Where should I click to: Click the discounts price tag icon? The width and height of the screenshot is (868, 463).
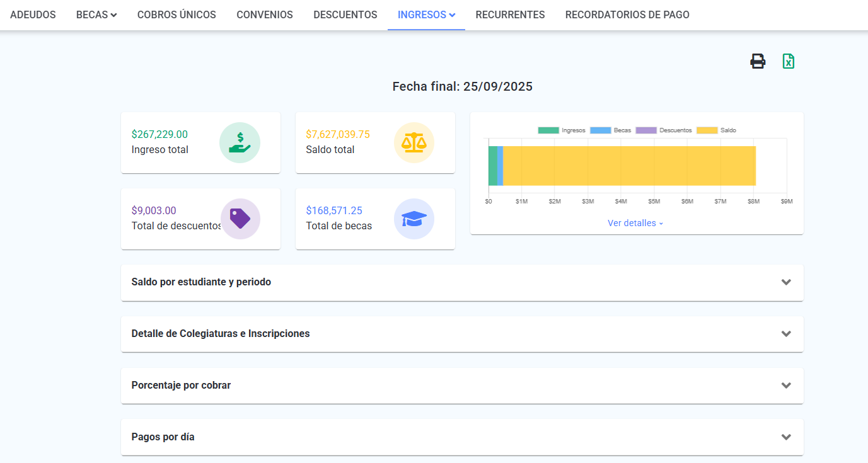240,219
